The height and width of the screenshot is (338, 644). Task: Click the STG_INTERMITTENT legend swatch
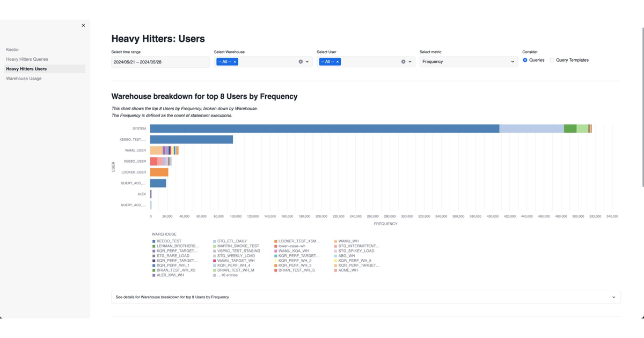click(x=336, y=246)
